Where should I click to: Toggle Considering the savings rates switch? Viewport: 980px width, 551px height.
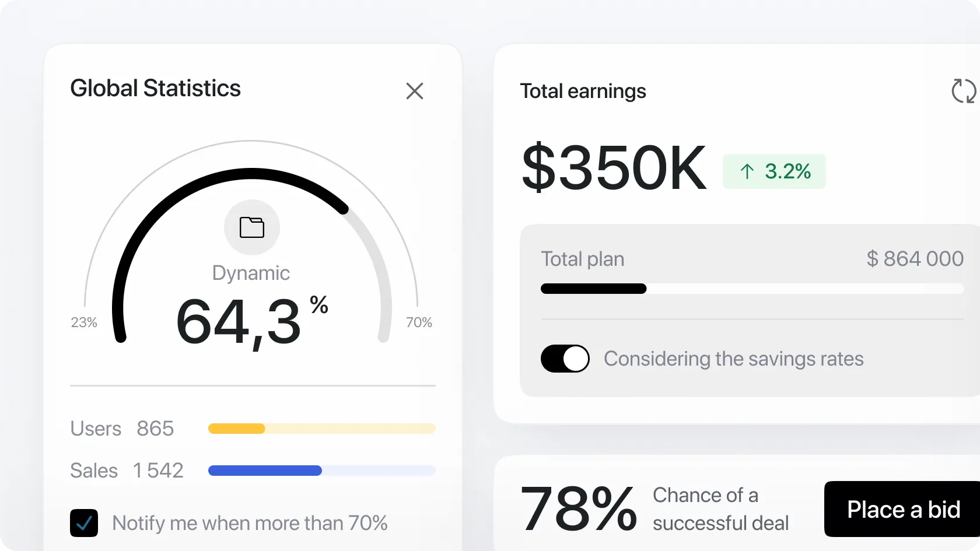[565, 359]
